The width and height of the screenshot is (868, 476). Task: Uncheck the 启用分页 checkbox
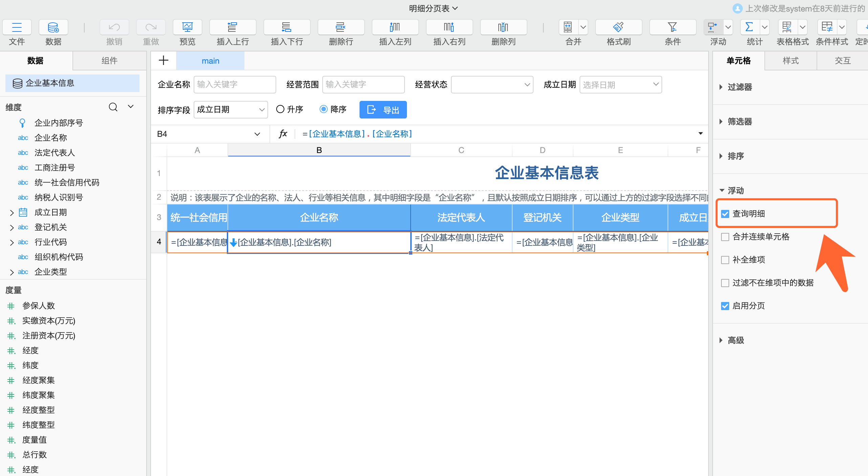pos(725,306)
